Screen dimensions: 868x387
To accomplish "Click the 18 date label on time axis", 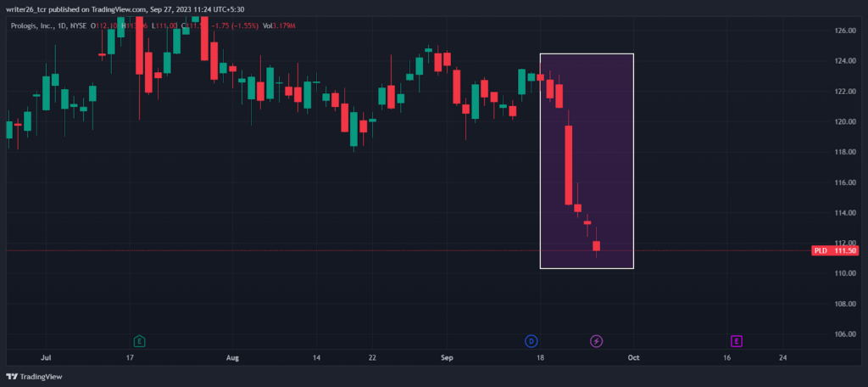I will 540,358.
